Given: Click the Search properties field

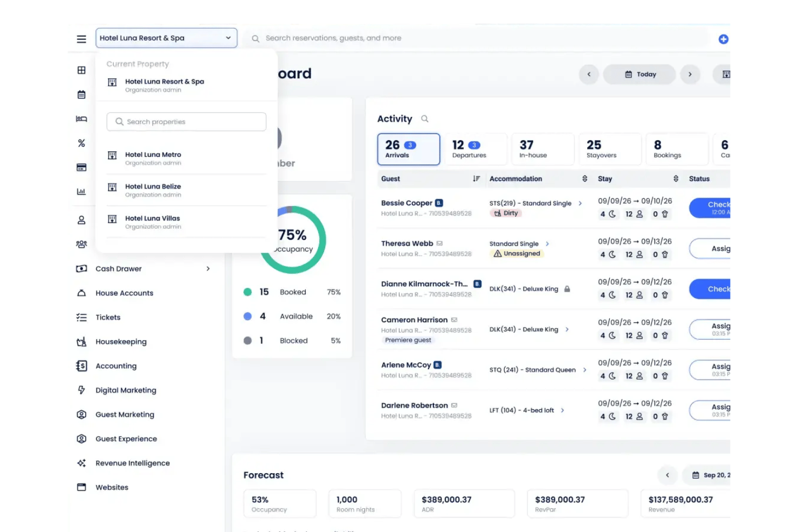Looking at the screenshot, I should [187, 122].
